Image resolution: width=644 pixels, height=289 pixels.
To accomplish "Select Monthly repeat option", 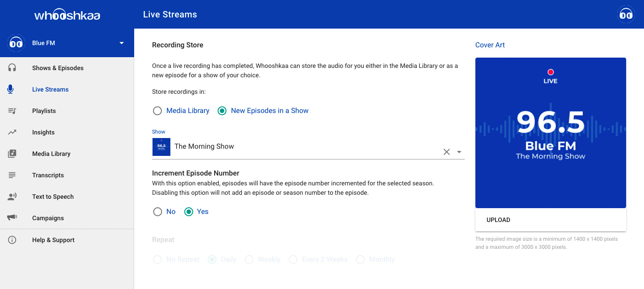I will point(360,260).
